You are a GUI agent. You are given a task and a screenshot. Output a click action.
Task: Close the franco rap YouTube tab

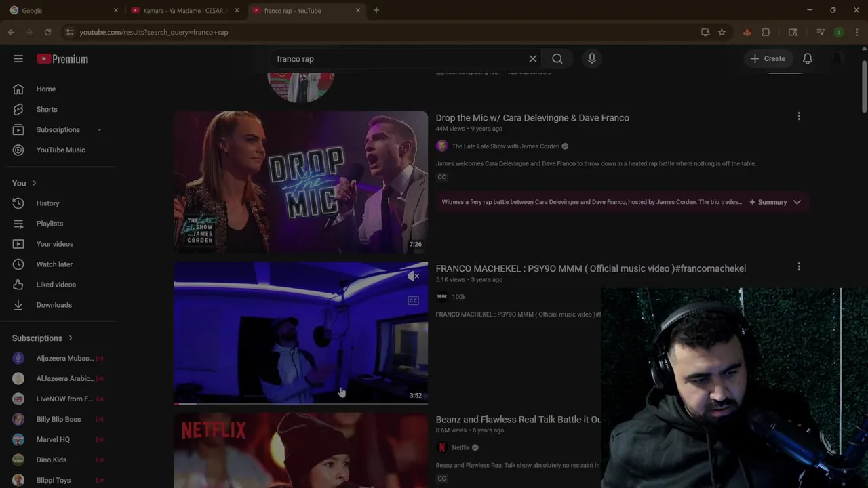358,10
